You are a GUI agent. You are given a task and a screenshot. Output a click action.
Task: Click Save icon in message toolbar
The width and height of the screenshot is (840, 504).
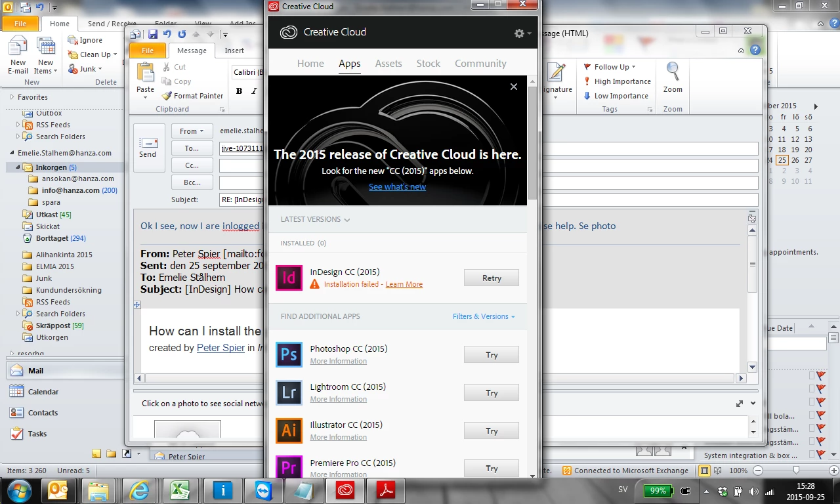[153, 34]
